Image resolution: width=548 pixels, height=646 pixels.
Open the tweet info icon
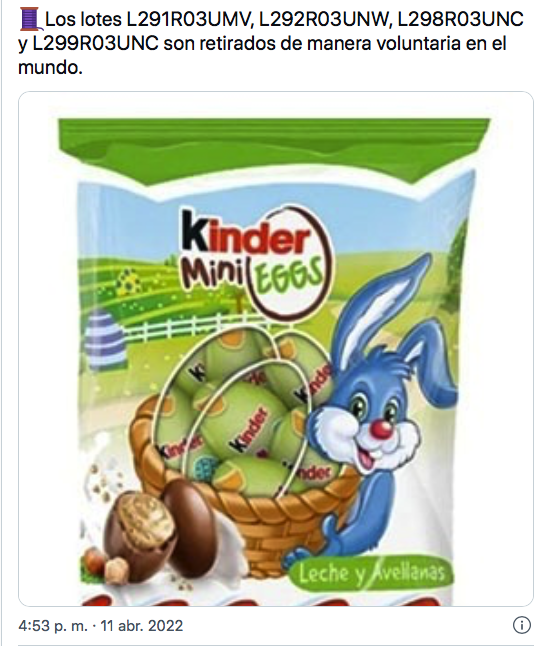coord(521,625)
